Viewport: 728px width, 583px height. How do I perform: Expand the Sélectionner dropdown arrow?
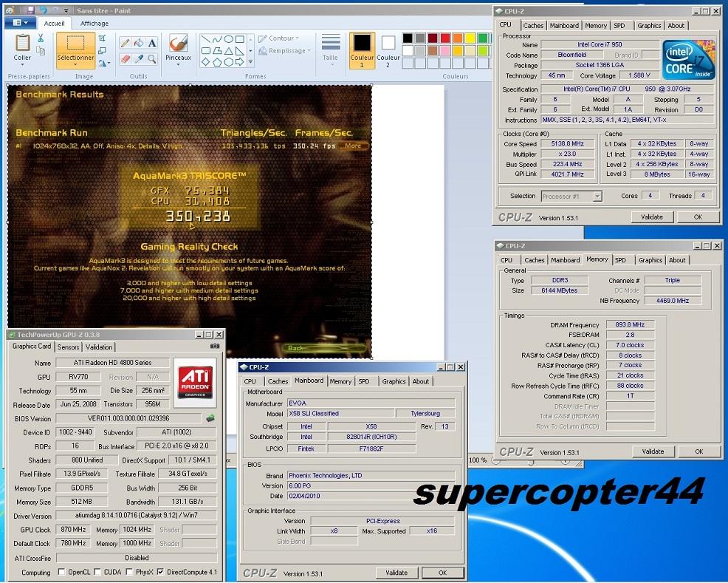coord(75,64)
